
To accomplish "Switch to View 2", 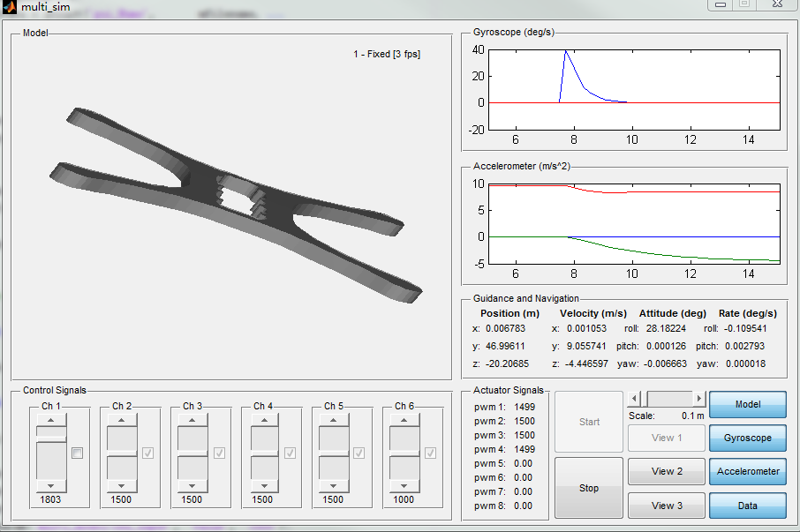I will pos(666,472).
